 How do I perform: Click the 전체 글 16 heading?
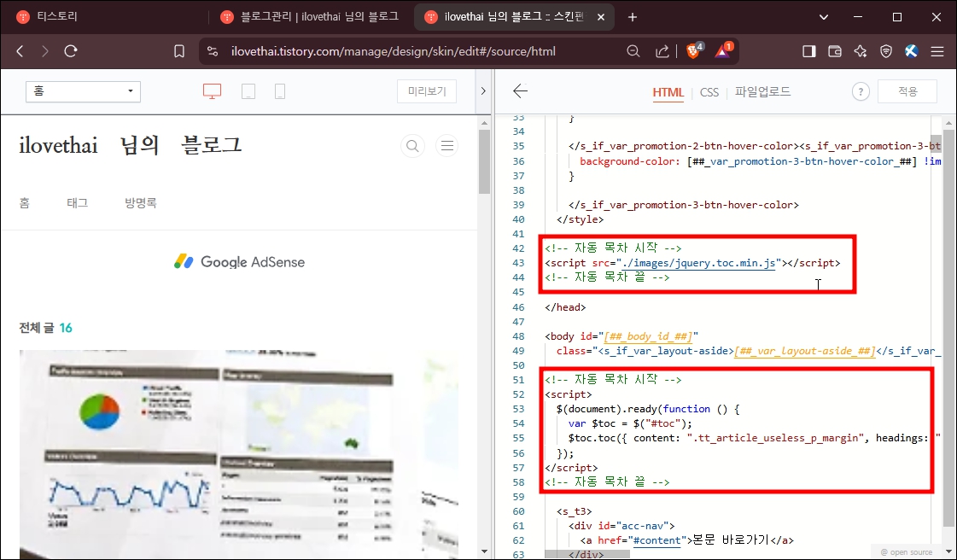click(x=46, y=328)
